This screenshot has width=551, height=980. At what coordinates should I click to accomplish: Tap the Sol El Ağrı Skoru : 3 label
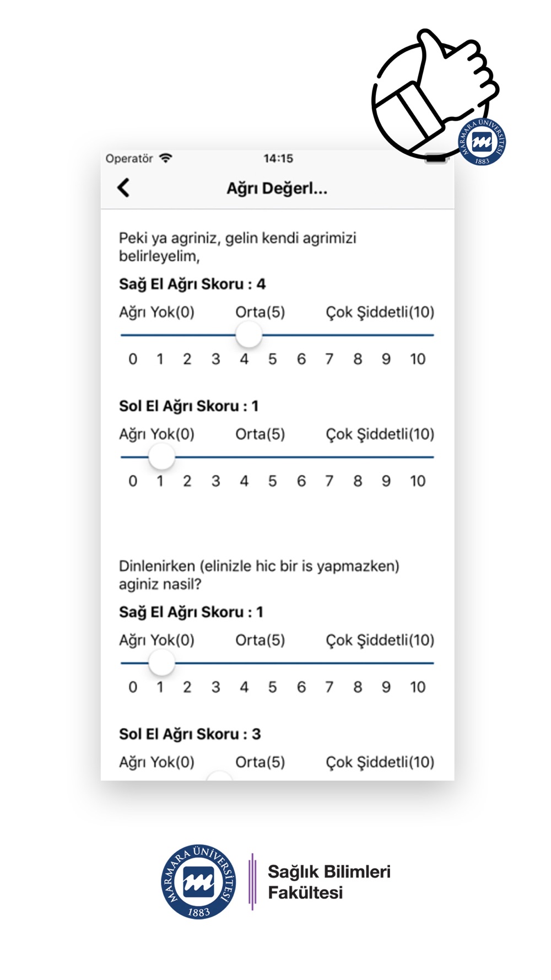190,734
